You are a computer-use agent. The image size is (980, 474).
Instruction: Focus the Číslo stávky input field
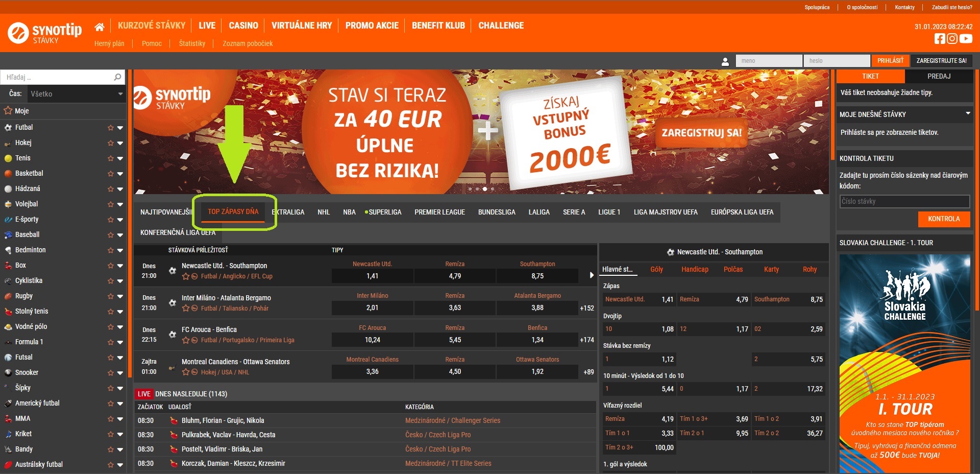tap(904, 201)
